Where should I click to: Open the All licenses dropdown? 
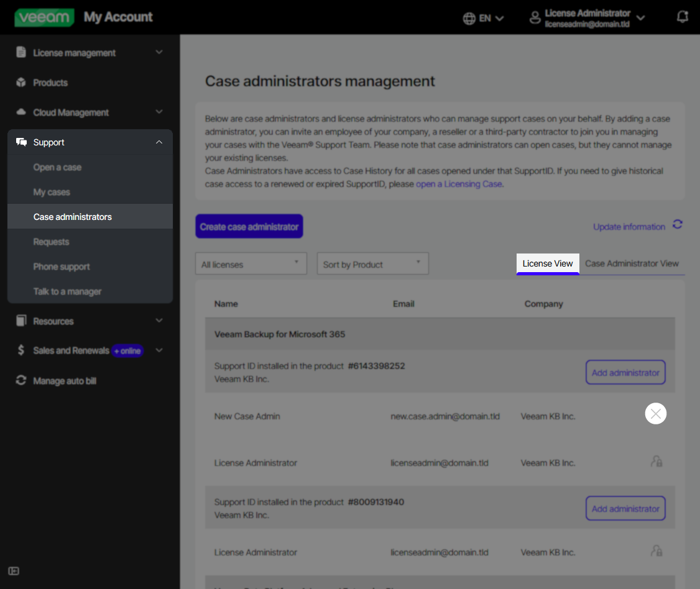coord(251,263)
